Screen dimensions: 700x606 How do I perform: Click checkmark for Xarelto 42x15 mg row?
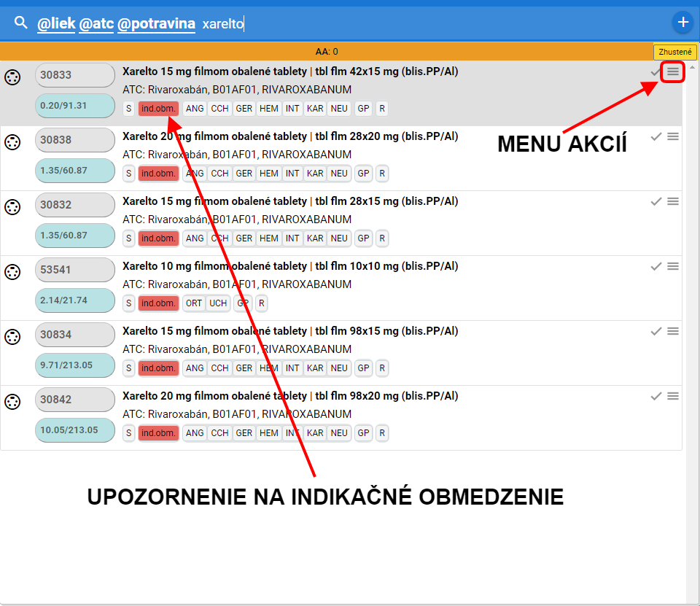pyautogui.click(x=656, y=72)
